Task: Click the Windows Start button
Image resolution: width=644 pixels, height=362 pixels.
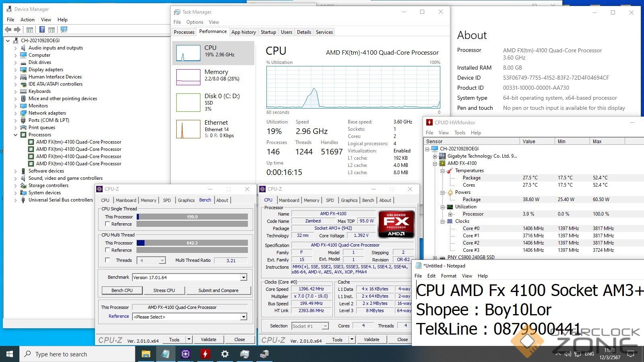Action: tap(10, 354)
